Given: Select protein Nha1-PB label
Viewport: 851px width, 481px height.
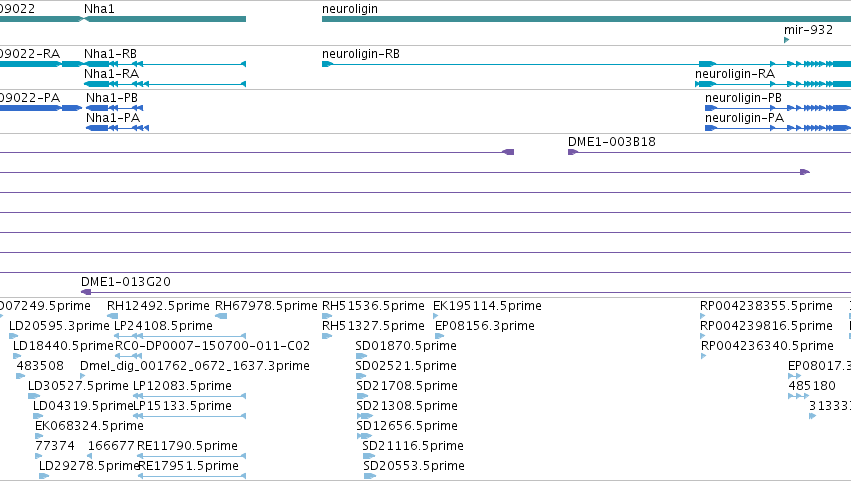Looking at the screenshot, I should [x=112, y=98].
